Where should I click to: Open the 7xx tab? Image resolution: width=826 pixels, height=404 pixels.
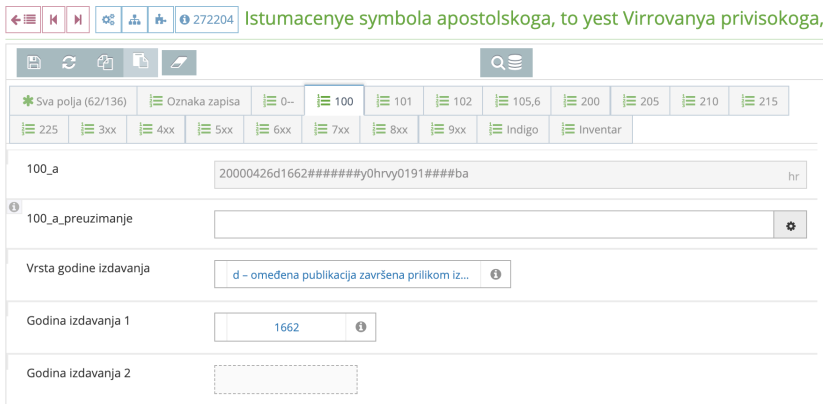click(331, 130)
